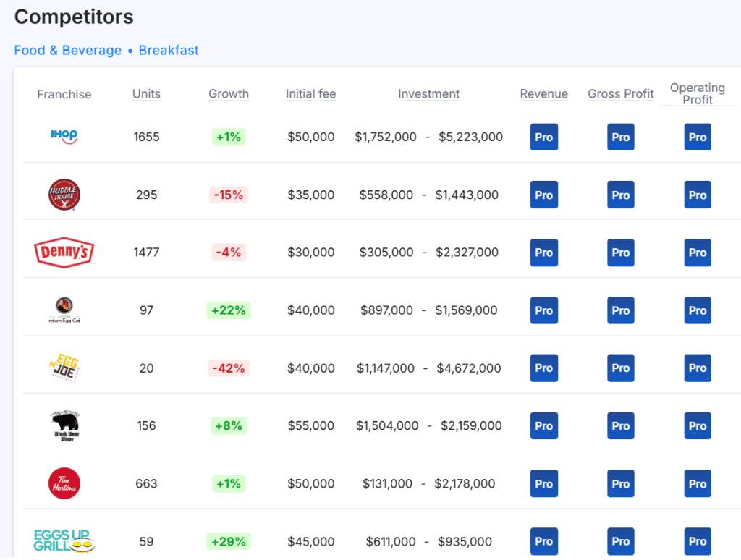Unlock Denny's Operating Profit Pro button
741x560 pixels.
[698, 253]
